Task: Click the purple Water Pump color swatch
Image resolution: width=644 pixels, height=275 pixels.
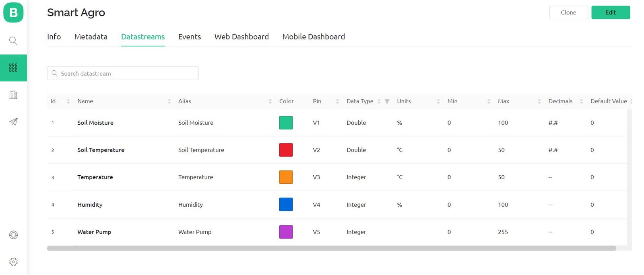Action: [x=286, y=232]
